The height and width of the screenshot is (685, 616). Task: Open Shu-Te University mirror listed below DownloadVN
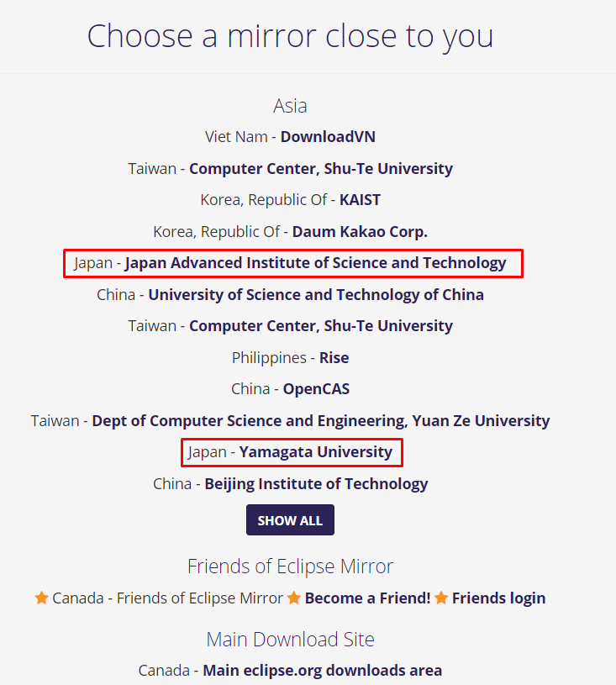[x=320, y=168]
